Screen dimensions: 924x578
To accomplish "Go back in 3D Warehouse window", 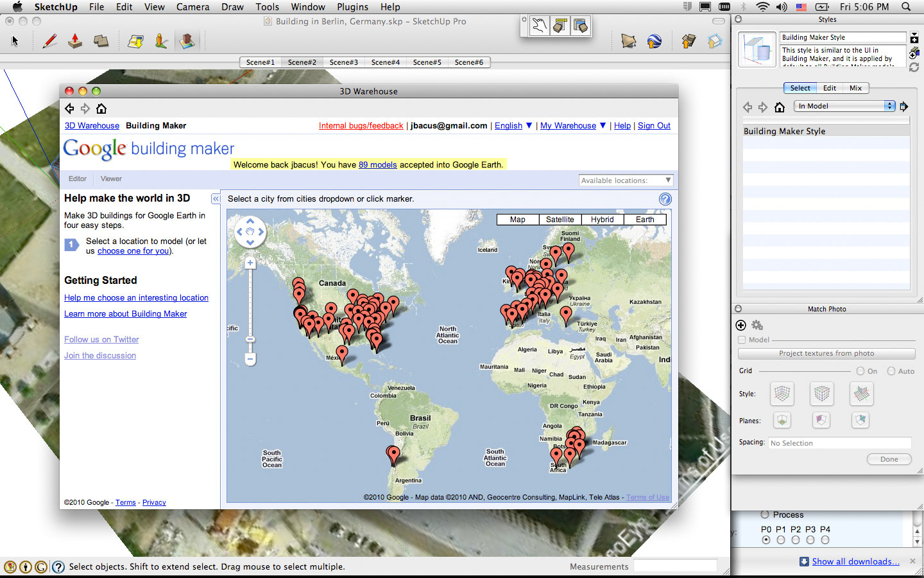I will (69, 109).
